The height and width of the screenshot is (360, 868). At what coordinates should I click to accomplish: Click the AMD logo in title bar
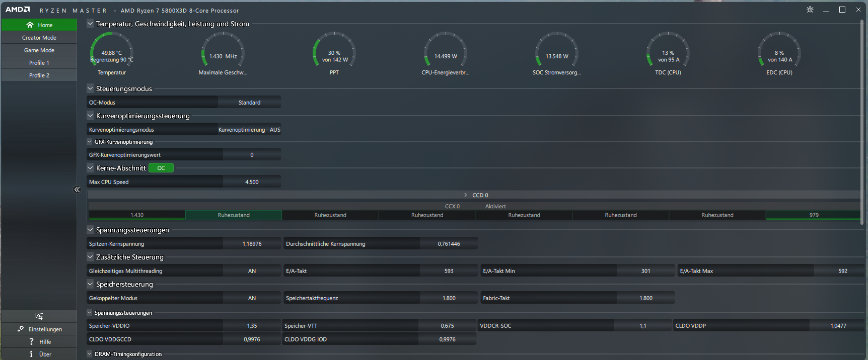[x=18, y=10]
